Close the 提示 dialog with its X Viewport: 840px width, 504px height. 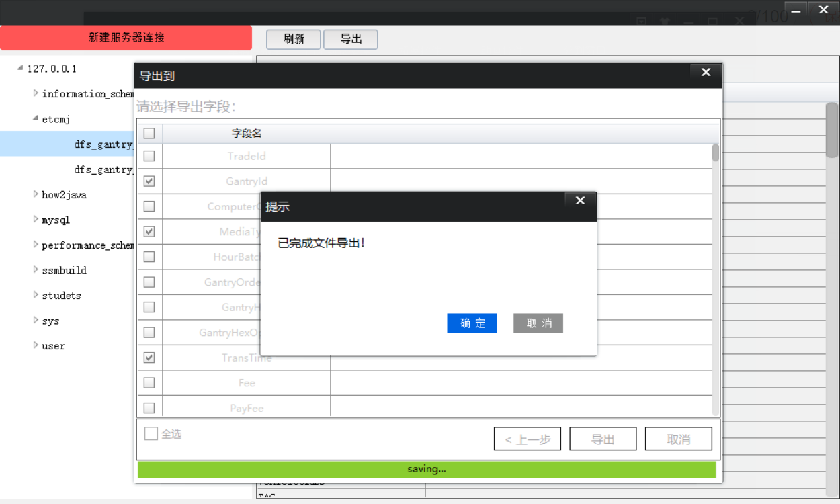click(x=581, y=200)
